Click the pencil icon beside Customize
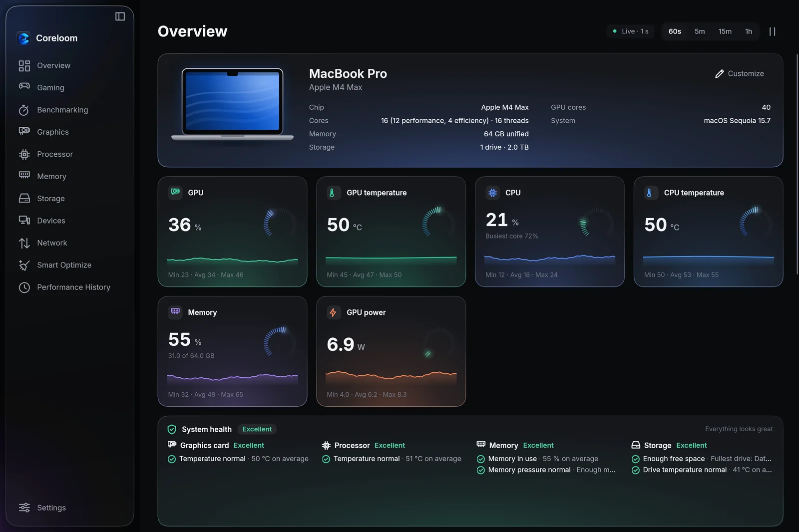This screenshot has height=532, width=799. pyautogui.click(x=719, y=73)
